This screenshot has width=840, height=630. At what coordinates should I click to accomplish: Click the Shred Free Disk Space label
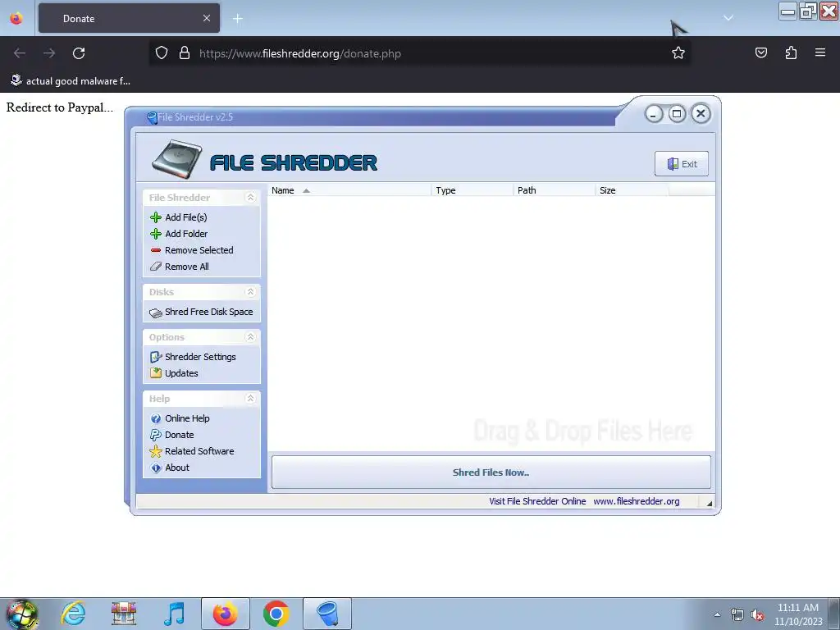(x=209, y=312)
